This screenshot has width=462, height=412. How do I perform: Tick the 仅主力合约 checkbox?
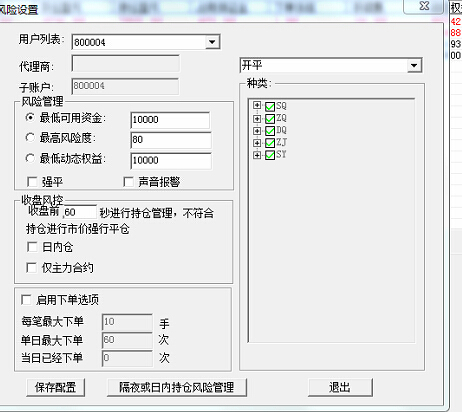click(32, 267)
